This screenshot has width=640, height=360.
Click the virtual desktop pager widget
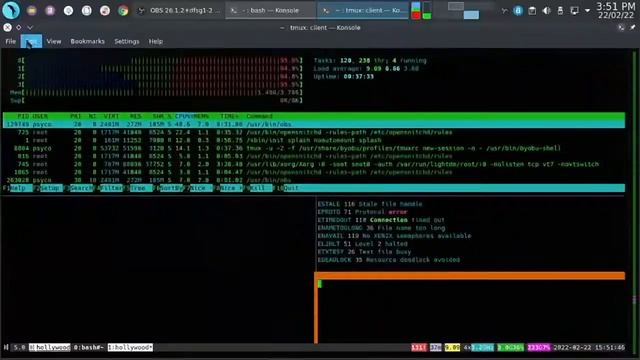point(463,10)
